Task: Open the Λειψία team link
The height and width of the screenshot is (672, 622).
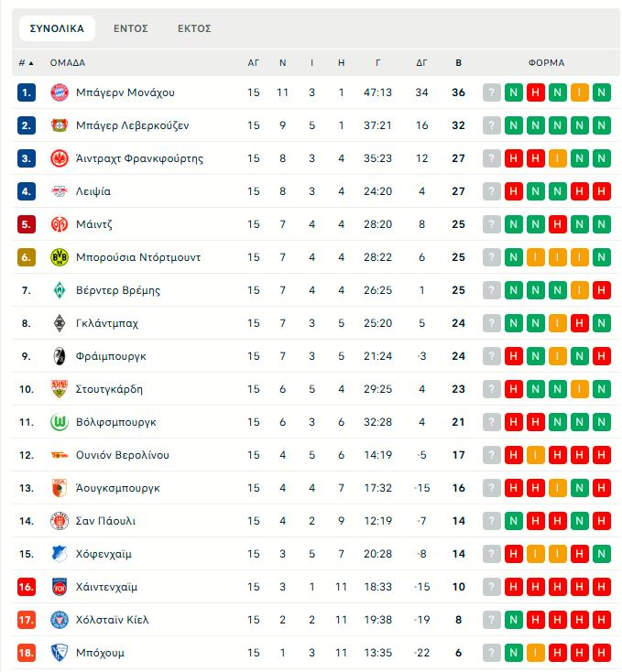Action: tap(93, 191)
